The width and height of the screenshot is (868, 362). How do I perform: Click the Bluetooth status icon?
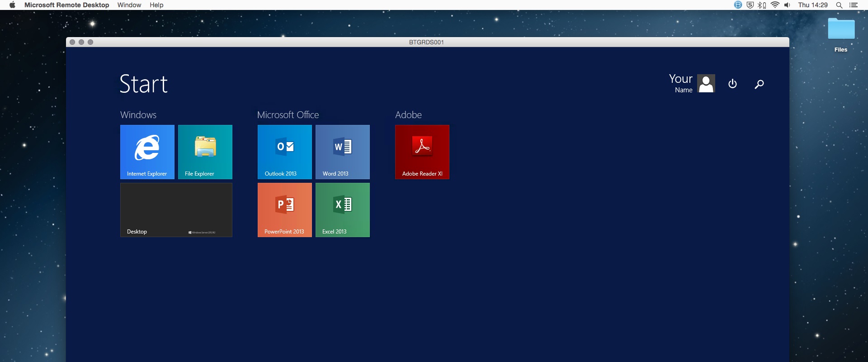pos(762,5)
